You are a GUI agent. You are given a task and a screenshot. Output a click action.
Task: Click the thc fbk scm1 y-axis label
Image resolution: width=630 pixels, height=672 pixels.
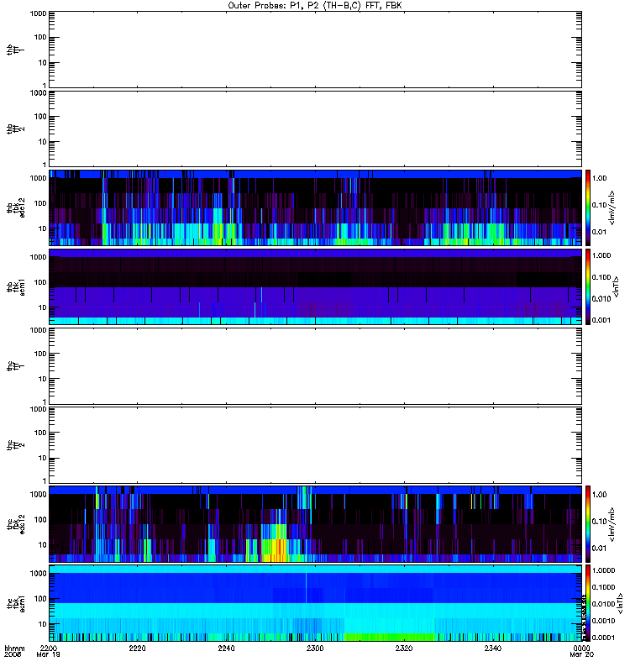(x=16, y=603)
